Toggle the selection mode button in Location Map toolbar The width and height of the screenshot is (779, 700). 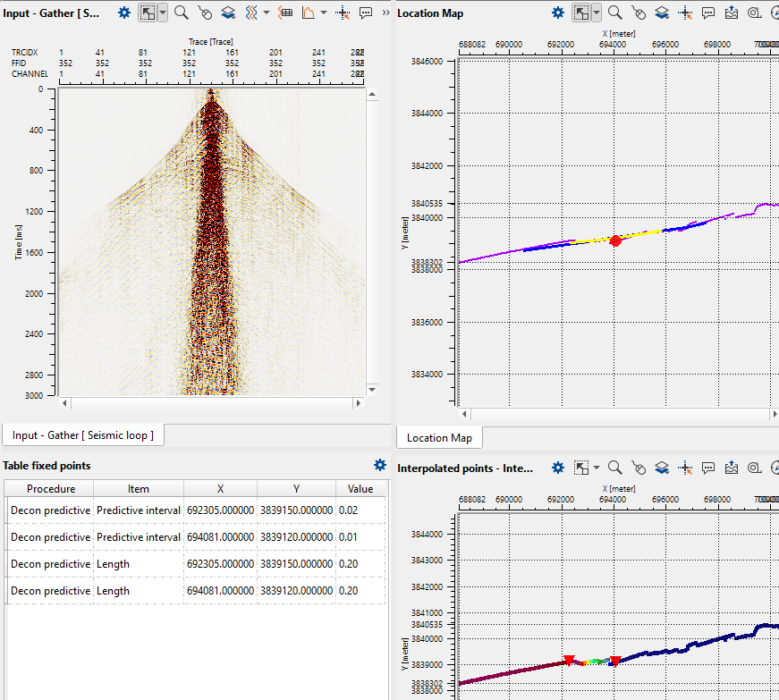click(x=581, y=13)
